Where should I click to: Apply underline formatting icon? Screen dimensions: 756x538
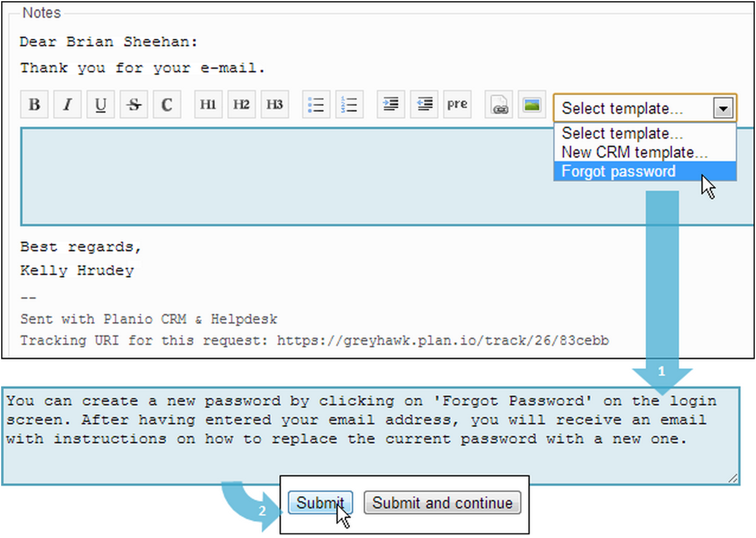[101, 105]
